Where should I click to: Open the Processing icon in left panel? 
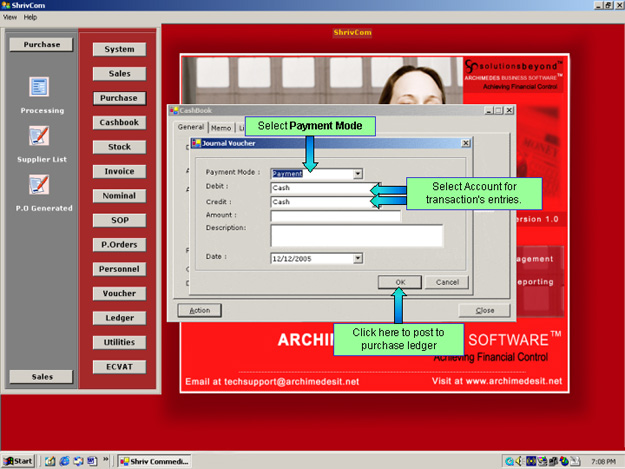pyautogui.click(x=40, y=88)
